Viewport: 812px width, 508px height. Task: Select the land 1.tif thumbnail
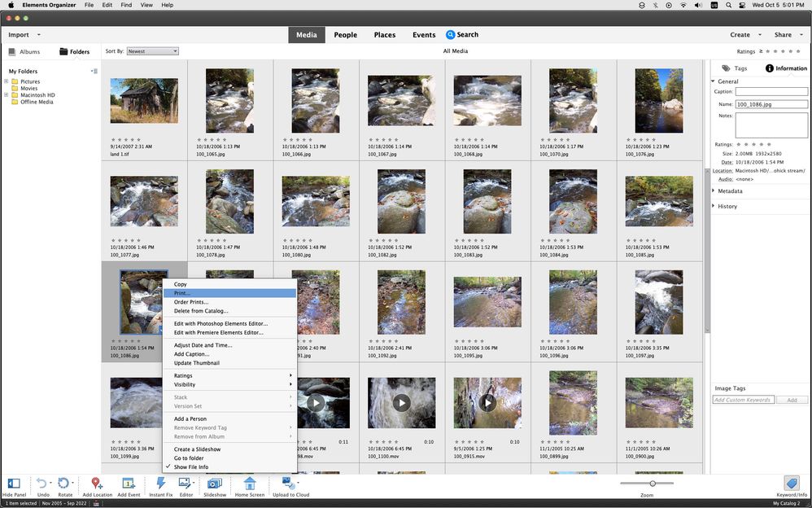(x=144, y=101)
